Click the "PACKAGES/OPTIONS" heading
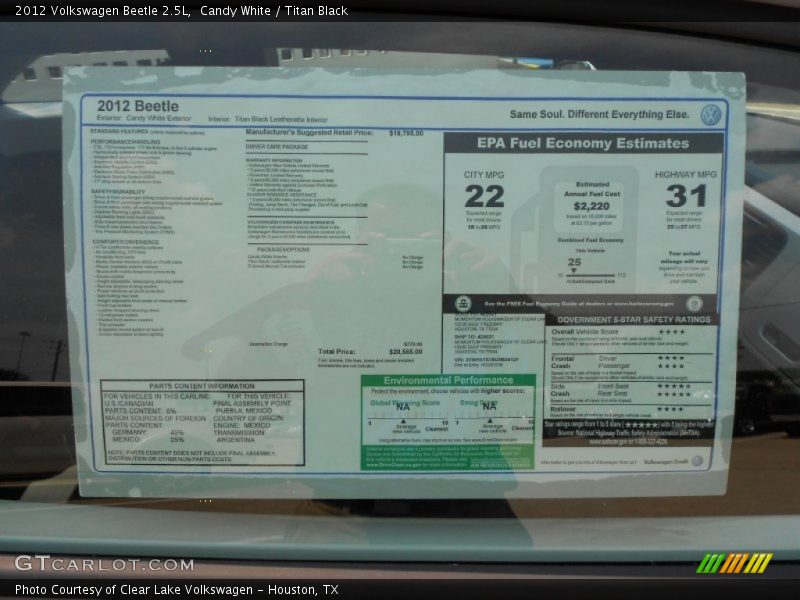 (x=283, y=249)
